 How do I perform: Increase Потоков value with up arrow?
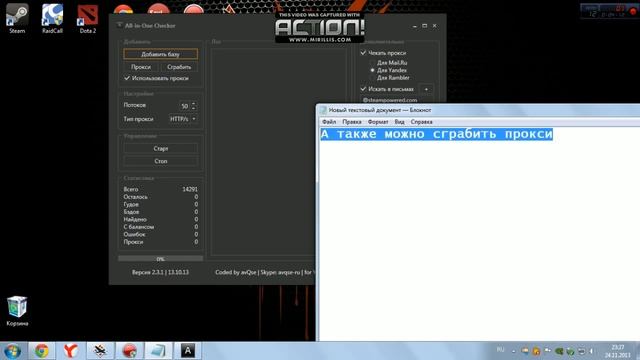tap(193, 103)
